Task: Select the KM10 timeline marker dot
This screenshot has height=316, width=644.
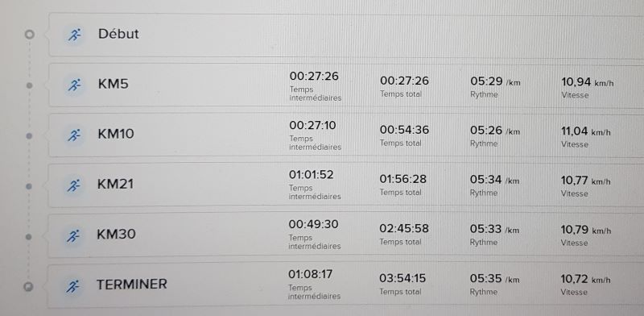Action: click(29, 135)
